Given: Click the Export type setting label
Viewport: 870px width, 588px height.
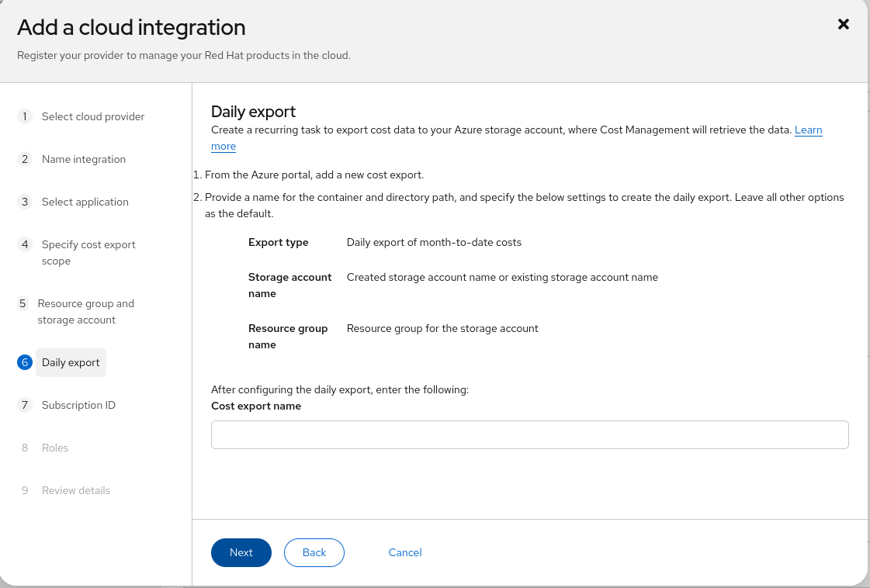Looking at the screenshot, I should click(x=278, y=242).
